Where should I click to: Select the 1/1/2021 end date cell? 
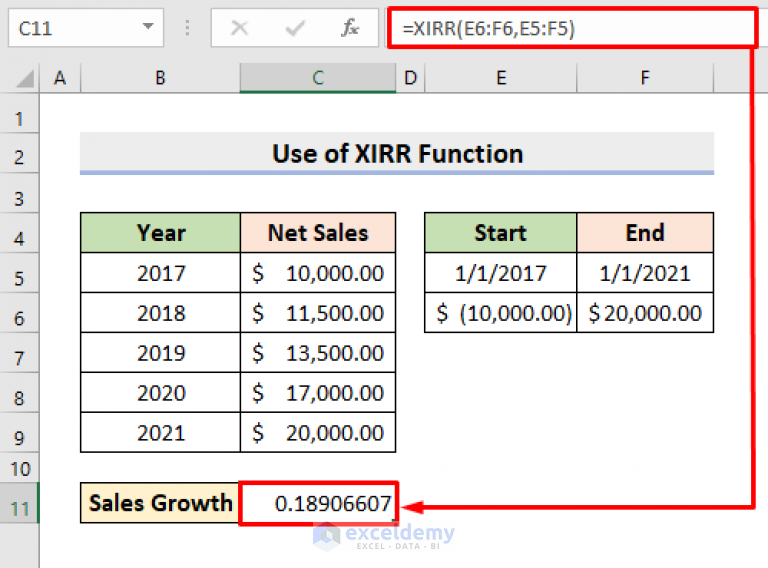(645, 273)
